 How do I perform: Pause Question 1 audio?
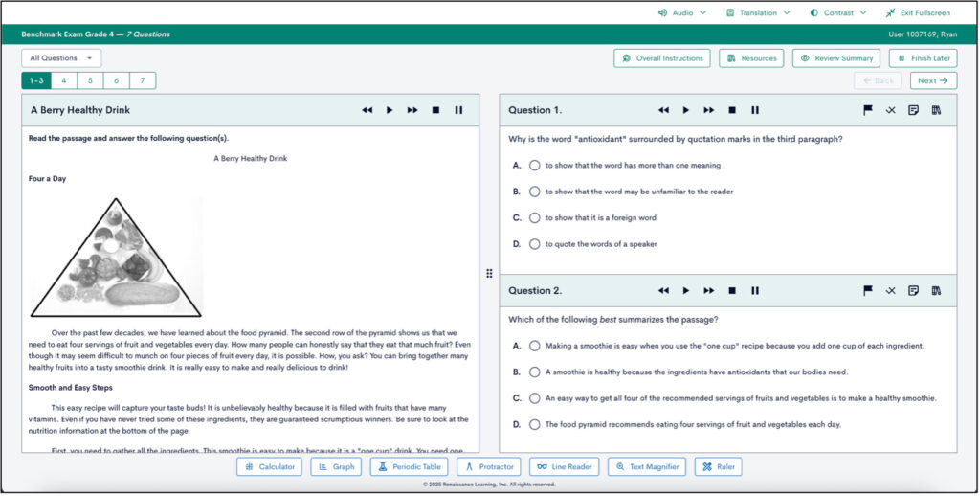point(755,110)
